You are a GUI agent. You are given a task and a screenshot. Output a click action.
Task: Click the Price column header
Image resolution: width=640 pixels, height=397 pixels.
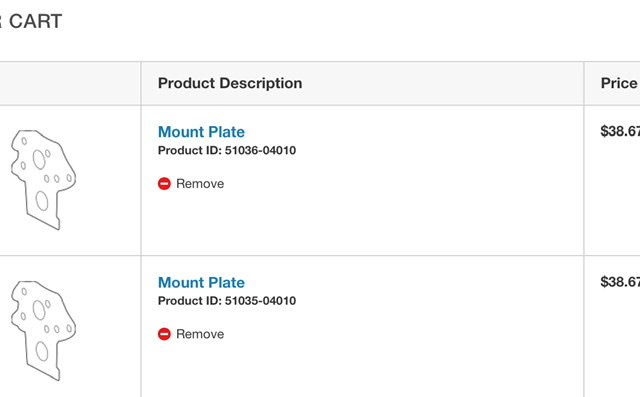coord(619,83)
